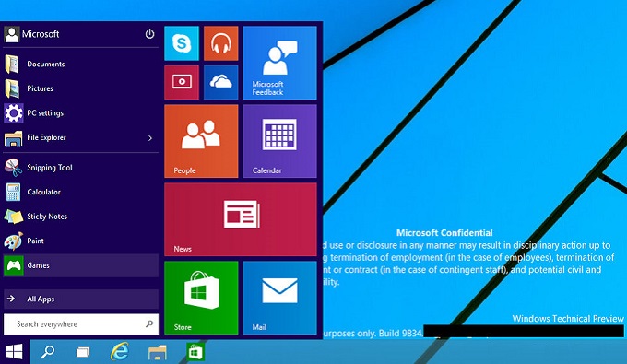The height and width of the screenshot is (364, 627).
Task: Open the News tile
Action: 241,219
